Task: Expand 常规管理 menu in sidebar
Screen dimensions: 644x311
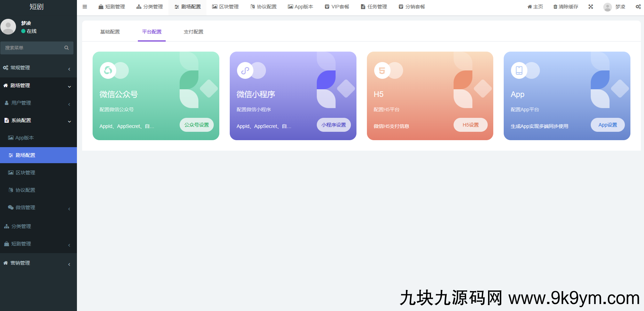Action: (38, 68)
